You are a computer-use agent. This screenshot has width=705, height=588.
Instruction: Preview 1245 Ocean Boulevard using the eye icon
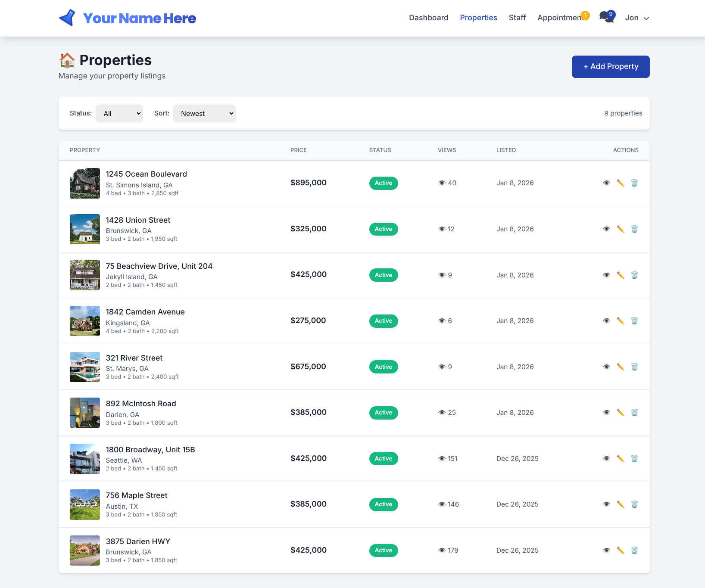coord(607,183)
